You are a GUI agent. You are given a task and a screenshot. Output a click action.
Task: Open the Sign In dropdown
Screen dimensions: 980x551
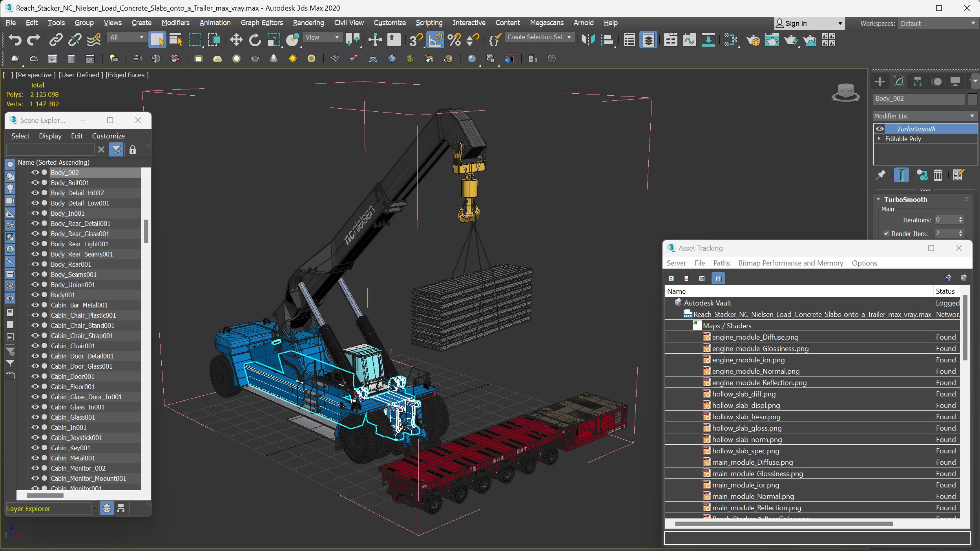click(808, 24)
